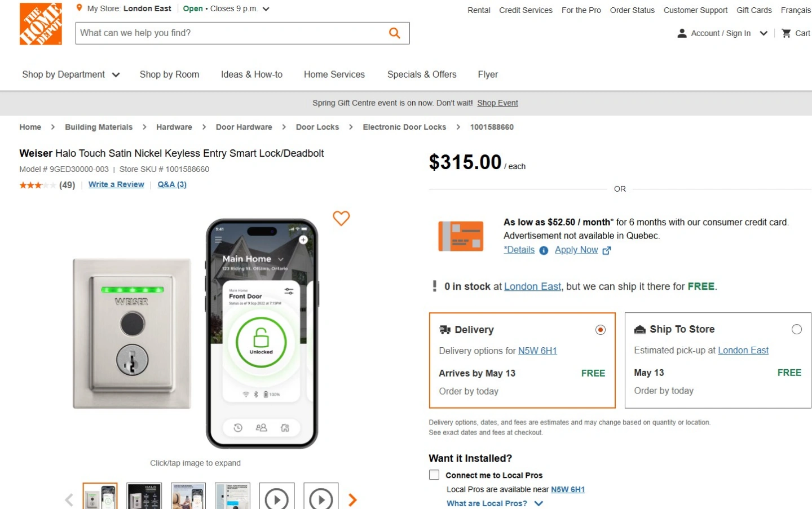Select the Delivery radio option
Image resolution: width=812 pixels, height=509 pixels.
pyautogui.click(x=601, y=330)
